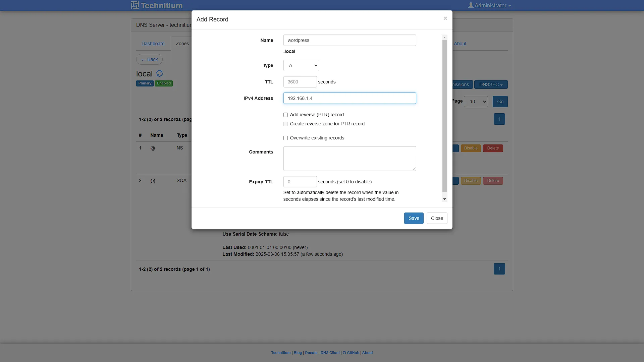This screenshot has height=362, width=644.
Task: Expand the DNSSEC dropdown menu
Action: pos(491,84)
